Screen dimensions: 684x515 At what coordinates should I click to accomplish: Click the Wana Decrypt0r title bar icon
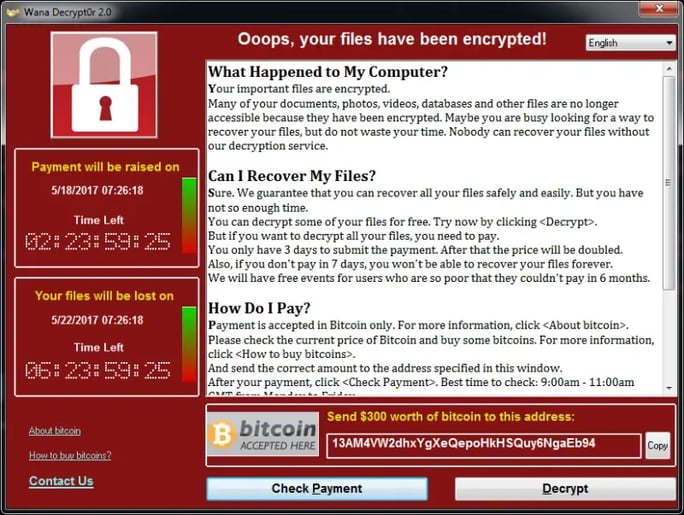(x=13, y=12)
